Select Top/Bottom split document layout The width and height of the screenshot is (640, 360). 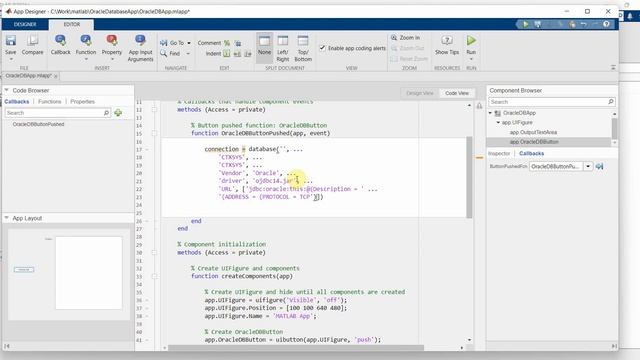pyautogui.click(x=303, y=48)
